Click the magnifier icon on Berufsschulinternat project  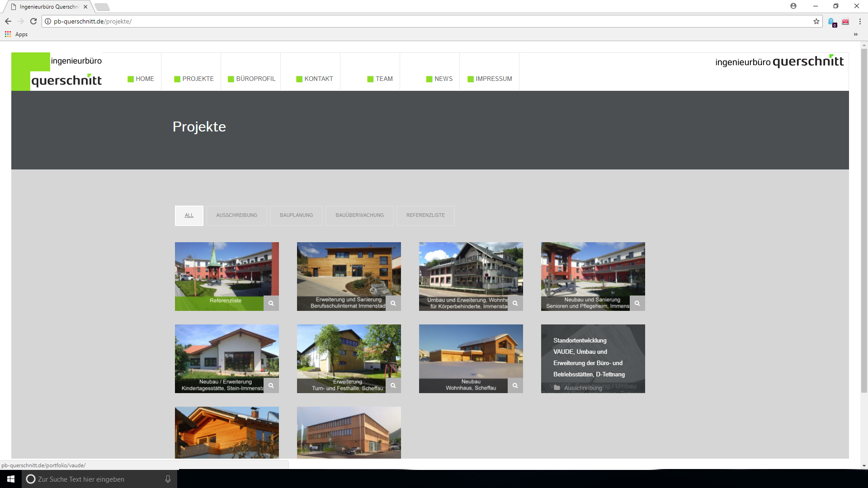[x=393, y=303]
